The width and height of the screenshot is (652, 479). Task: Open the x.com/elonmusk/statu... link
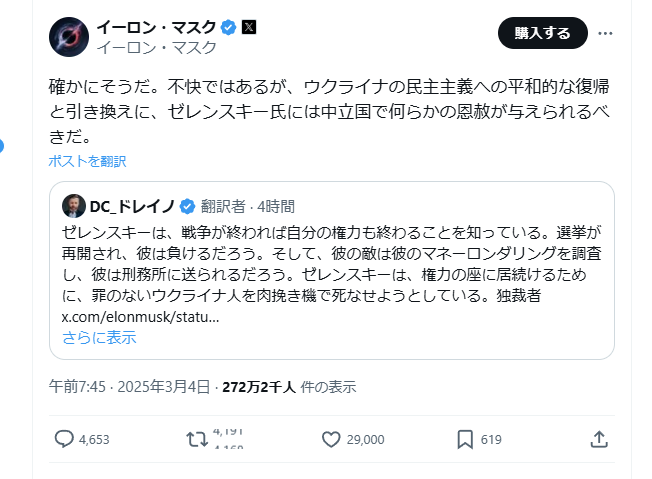tap(139, 317)
